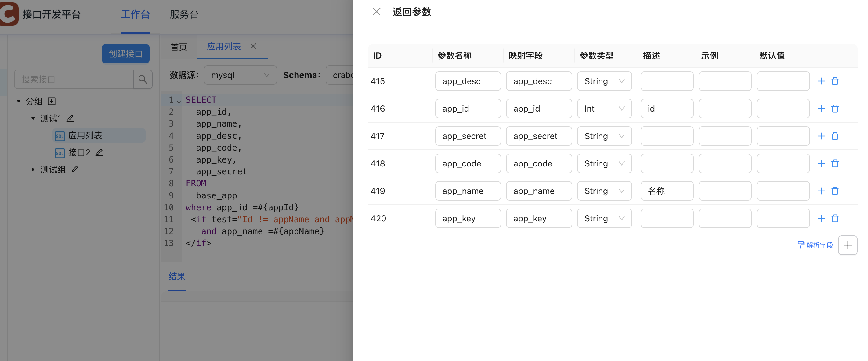
Task: Expand the 测试组 tree node
Action: [x=33, y=170]
